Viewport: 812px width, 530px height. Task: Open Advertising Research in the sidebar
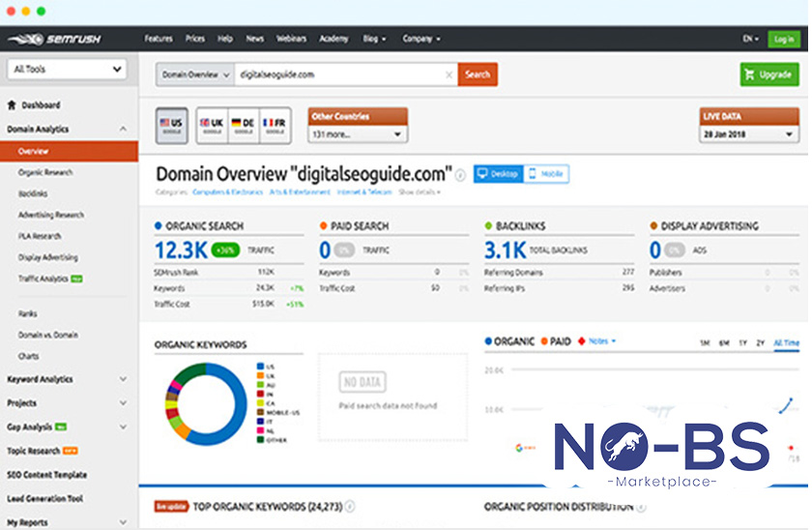pos(50,215)
